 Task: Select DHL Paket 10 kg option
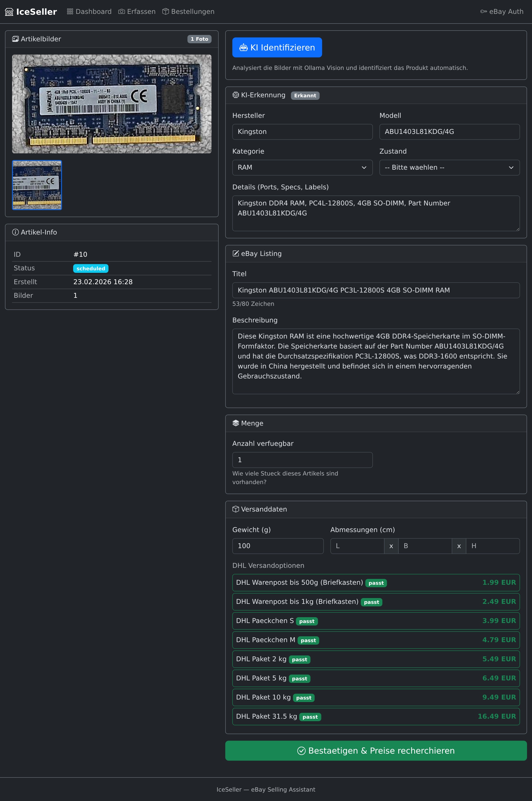376,697
